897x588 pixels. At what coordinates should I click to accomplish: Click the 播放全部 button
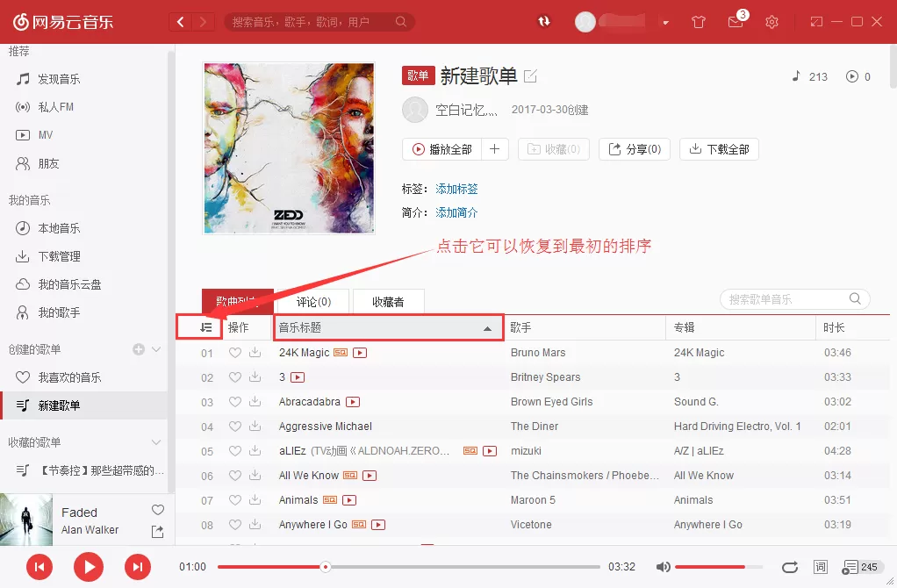point(441,149)
